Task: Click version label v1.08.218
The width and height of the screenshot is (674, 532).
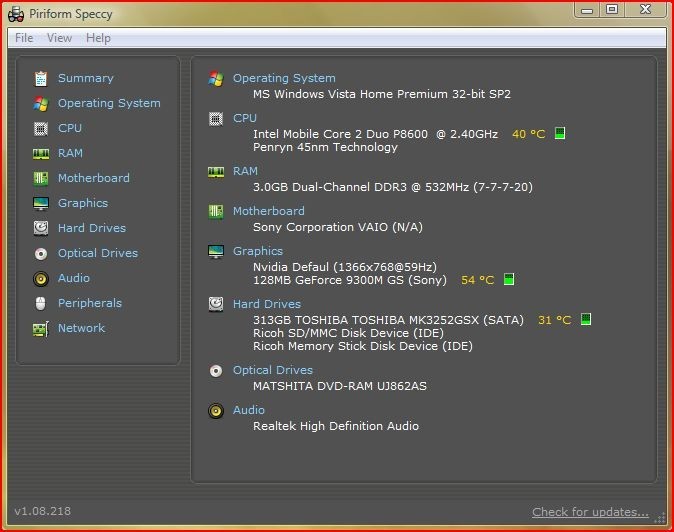Action: pos(43,511)
